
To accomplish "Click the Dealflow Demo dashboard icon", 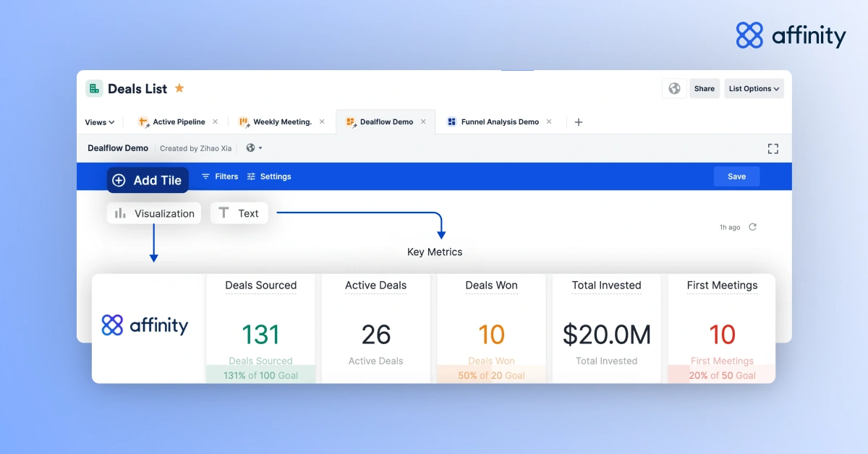I will (x=352, y=122).
